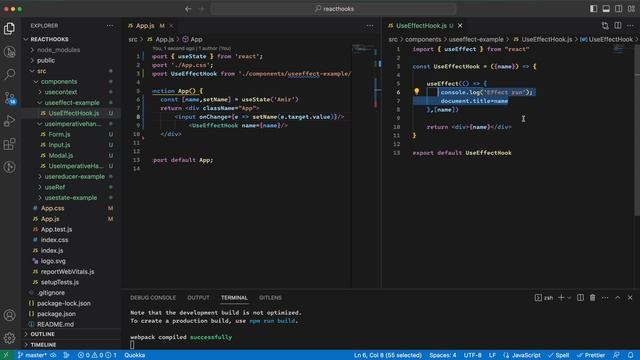640x360 pixels.
Task: Click the navigate back arrow
Action: pos(188,9)
